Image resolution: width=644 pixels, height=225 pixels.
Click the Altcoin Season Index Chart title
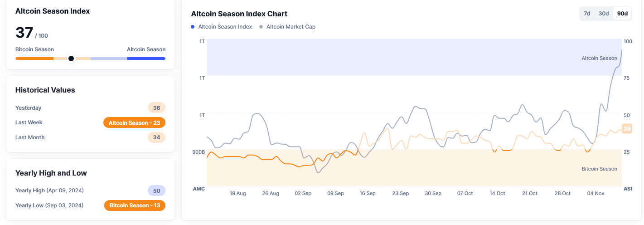tap(239, 14)
